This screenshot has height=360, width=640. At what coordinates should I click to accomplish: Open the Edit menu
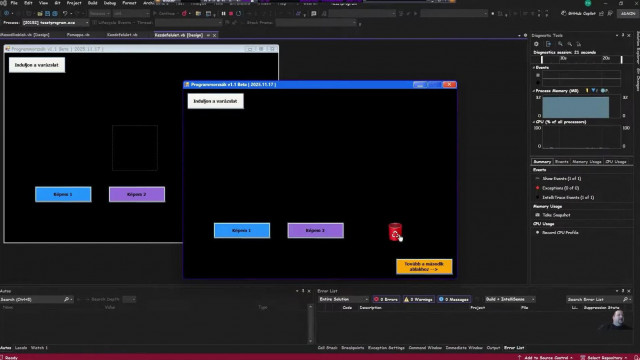pyautogui.click(x=28, y=3)
